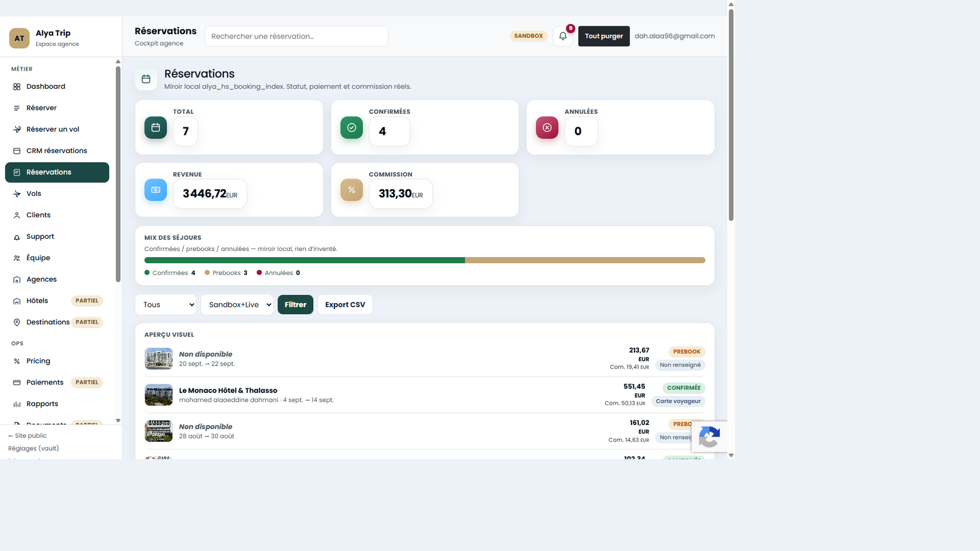This screenshot has width=980, height=551.
Task: Click the reCAPTCHA badge
Action: pos(709,437)
